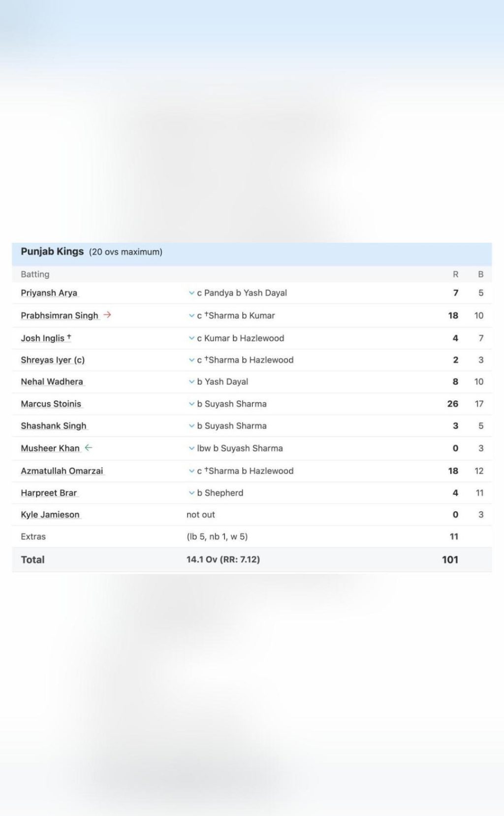This screenshot has height=816, width=504.
Task: Click the green arrow beside Musheer Khan
Action: point(88,448)
